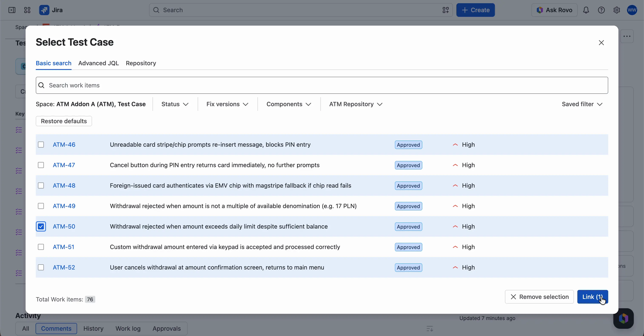The height and width of the screenshot is (336, 644).
Task: Check the ATM-51 checkbox
Action: 41,247
